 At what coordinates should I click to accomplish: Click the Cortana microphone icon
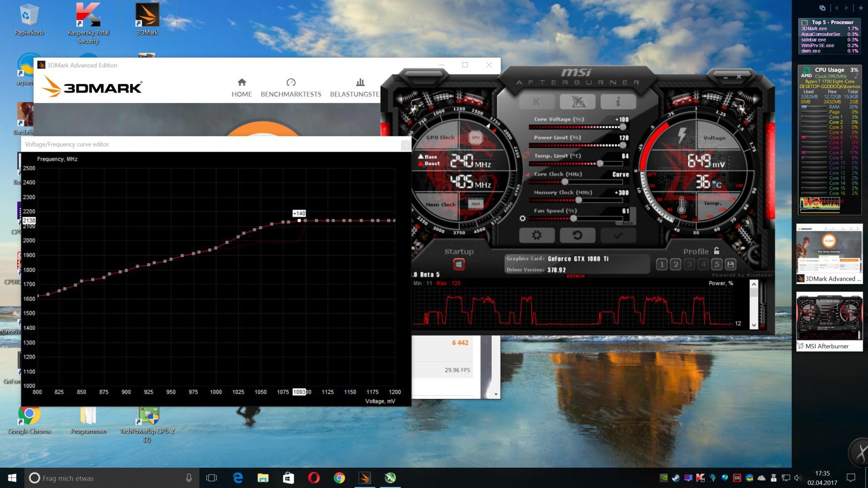pyautogui.click(x=189, y=478)
